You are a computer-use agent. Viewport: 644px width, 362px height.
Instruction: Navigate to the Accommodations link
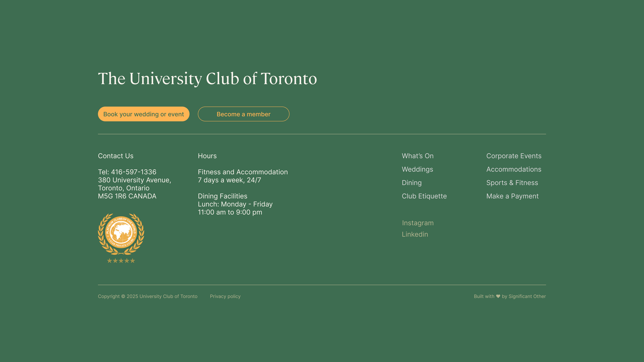tap(514, 169)
